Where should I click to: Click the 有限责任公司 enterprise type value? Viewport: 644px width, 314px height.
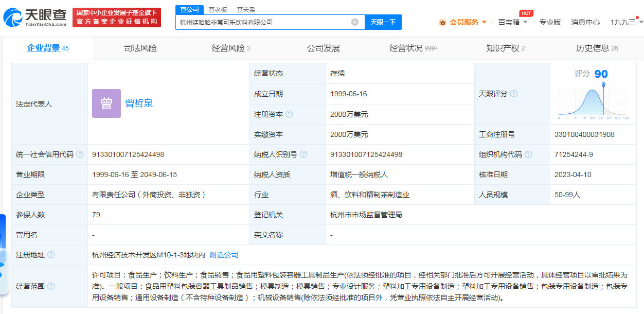149,195
